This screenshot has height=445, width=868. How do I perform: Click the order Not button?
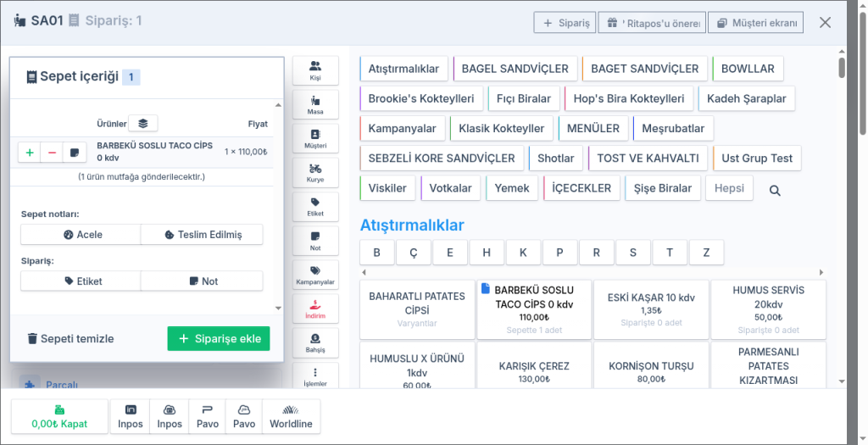point(202,281)
